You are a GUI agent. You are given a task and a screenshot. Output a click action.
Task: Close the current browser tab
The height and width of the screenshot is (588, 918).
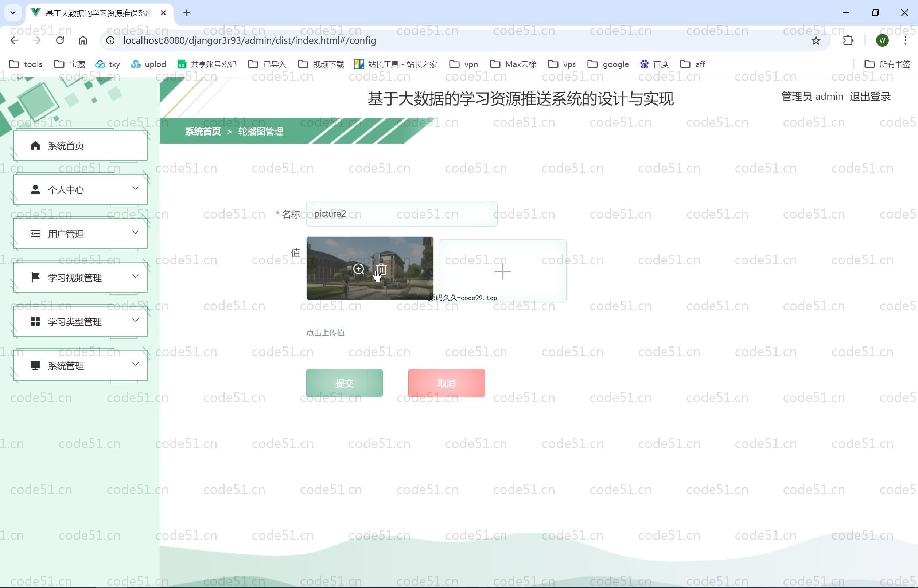163,13
